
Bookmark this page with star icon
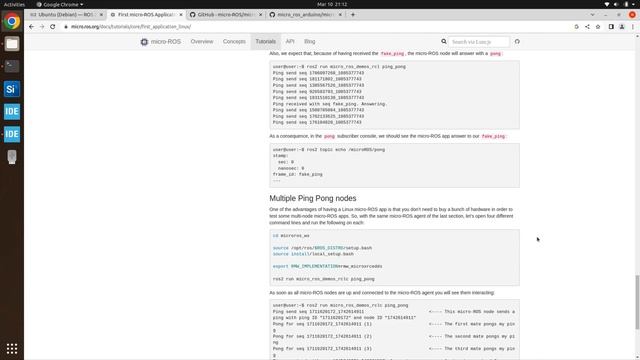598,27
